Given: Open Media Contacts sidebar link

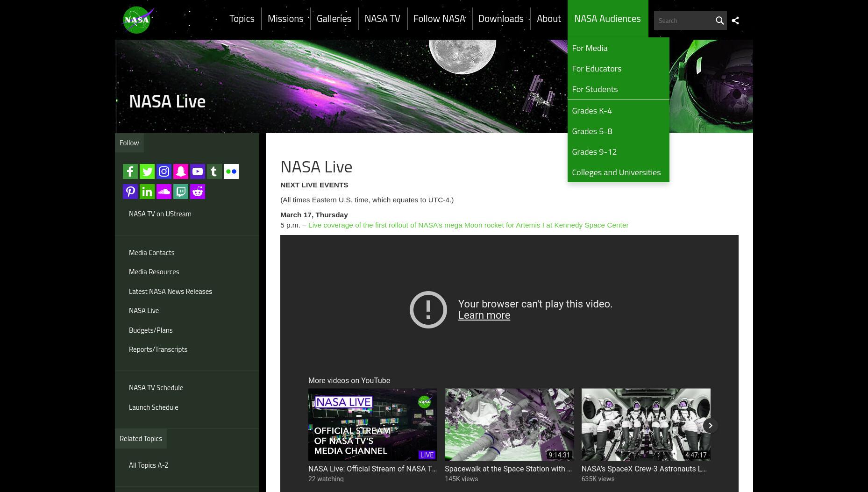Looking at the screenshot, I should click(151, 253).
